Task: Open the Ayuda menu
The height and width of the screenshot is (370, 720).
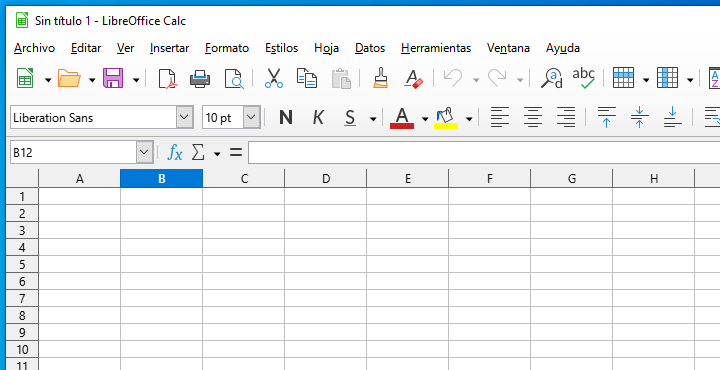Action: click(562, 48)
